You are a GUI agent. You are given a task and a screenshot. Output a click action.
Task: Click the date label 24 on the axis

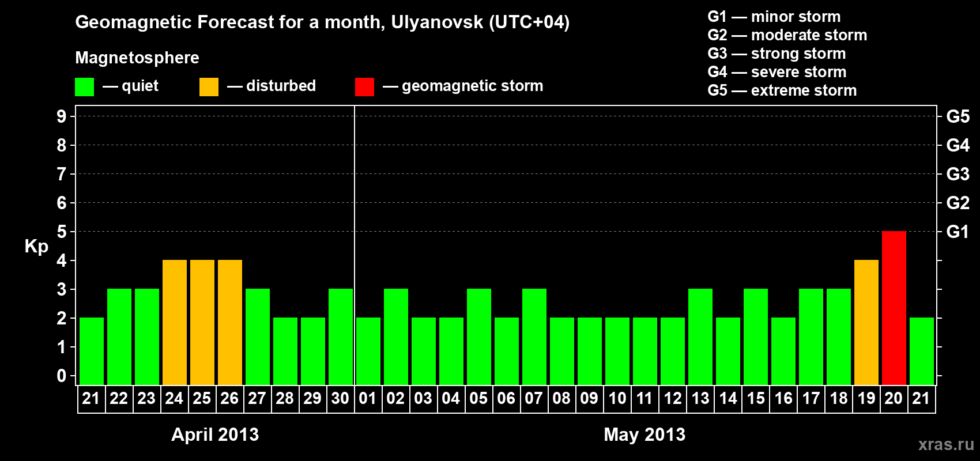click(x=174, y=399)
